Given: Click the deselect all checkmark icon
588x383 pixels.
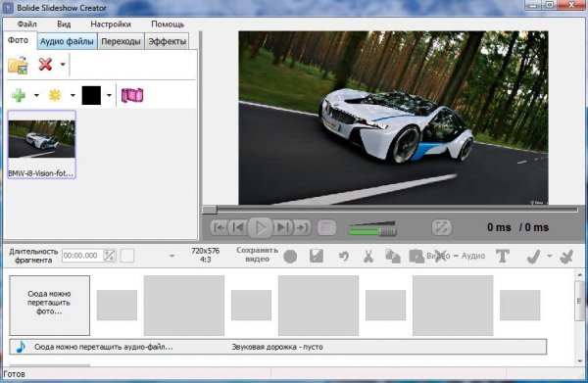Looking at the screenshot, I should (566, 257).
